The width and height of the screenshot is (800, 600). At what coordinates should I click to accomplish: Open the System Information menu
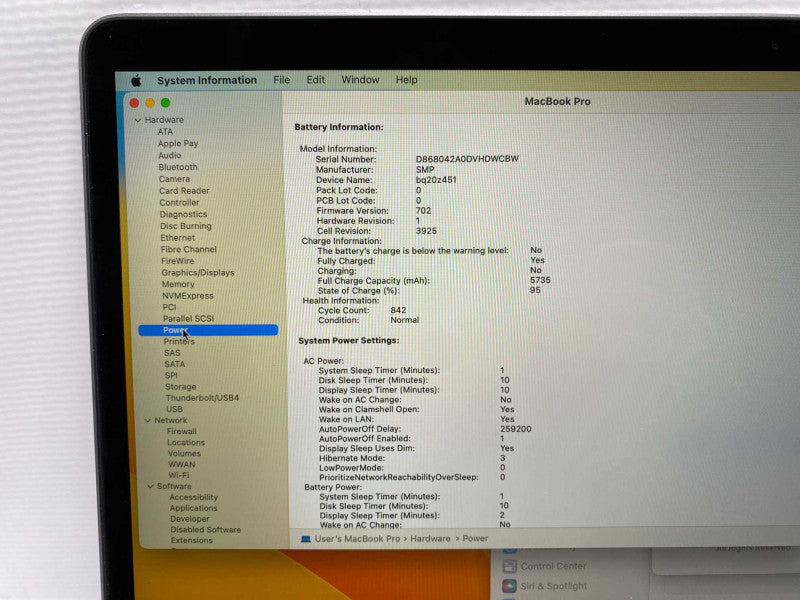tap(207, 80)
